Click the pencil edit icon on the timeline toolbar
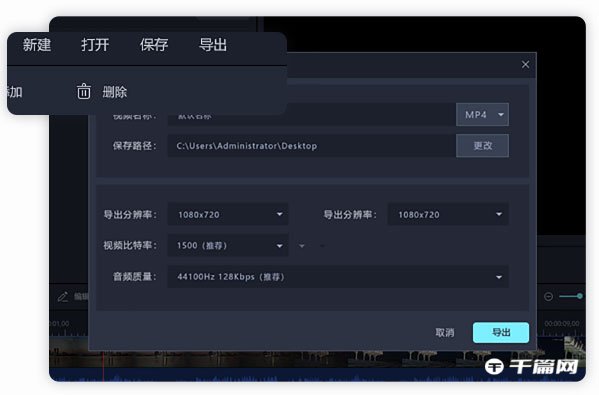 tap(63, 297)
